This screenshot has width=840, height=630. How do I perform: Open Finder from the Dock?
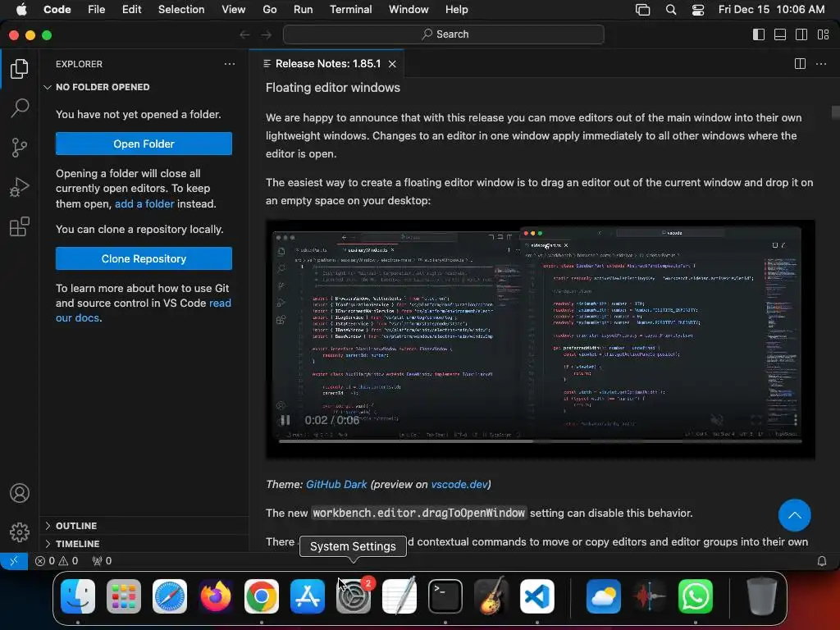[78, 596]
